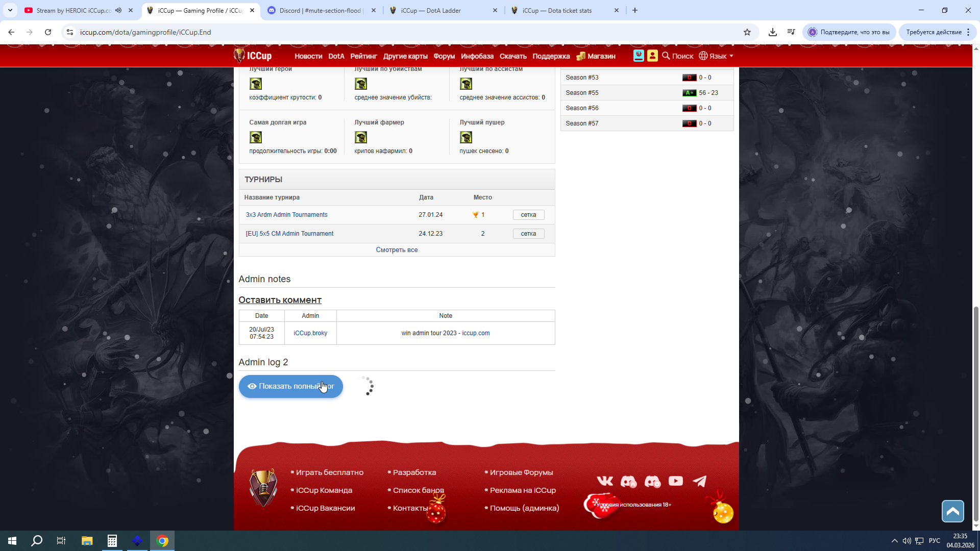Screen dimensions: 980x551
Task: Click the yellow user profile icon in navbar
Action: [x=652, y=56]
